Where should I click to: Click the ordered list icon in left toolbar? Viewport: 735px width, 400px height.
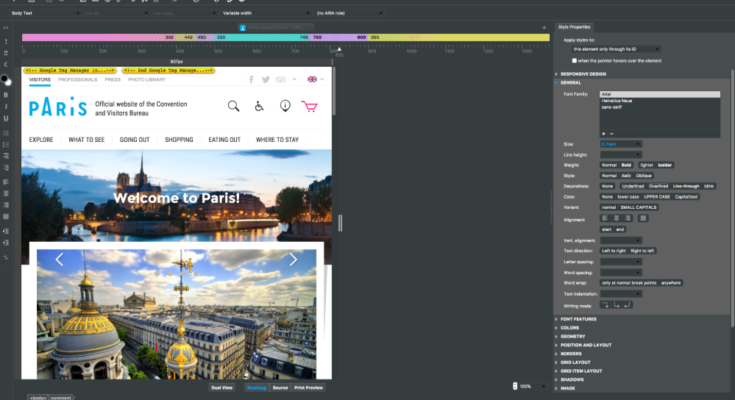click(6, 144)
